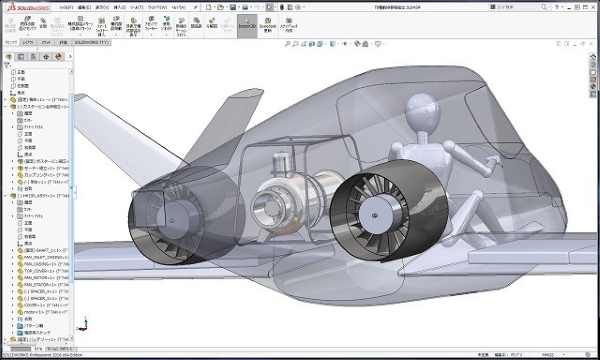Expand the TOP_COVER component node
600x360 pixels.
click(x=12, y=271)
